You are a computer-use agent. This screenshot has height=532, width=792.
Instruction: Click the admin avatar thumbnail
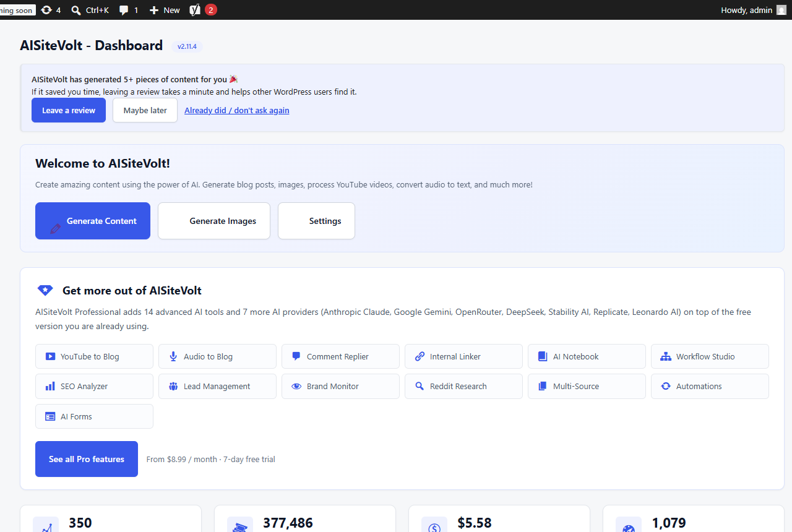[x=781, y=10]
